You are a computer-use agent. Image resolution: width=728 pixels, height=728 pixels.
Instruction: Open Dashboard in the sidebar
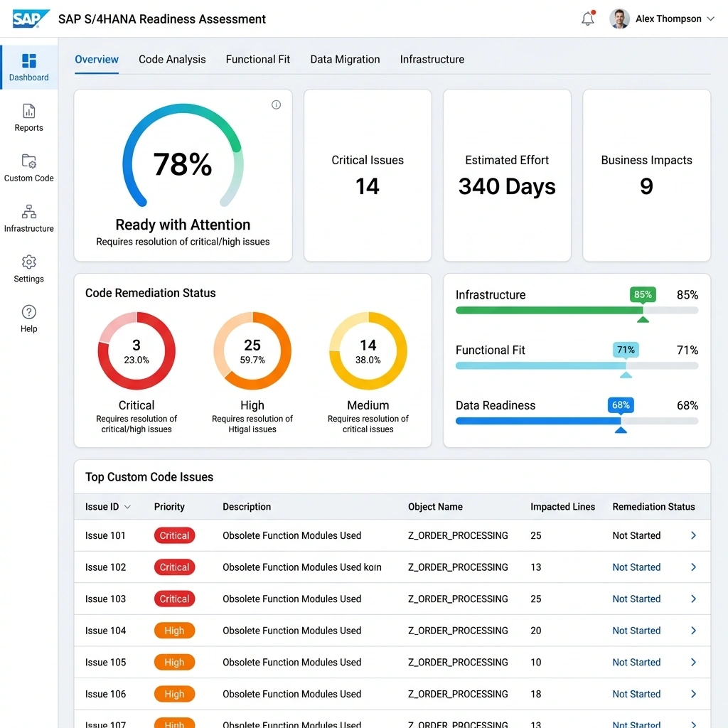(28, 68)
